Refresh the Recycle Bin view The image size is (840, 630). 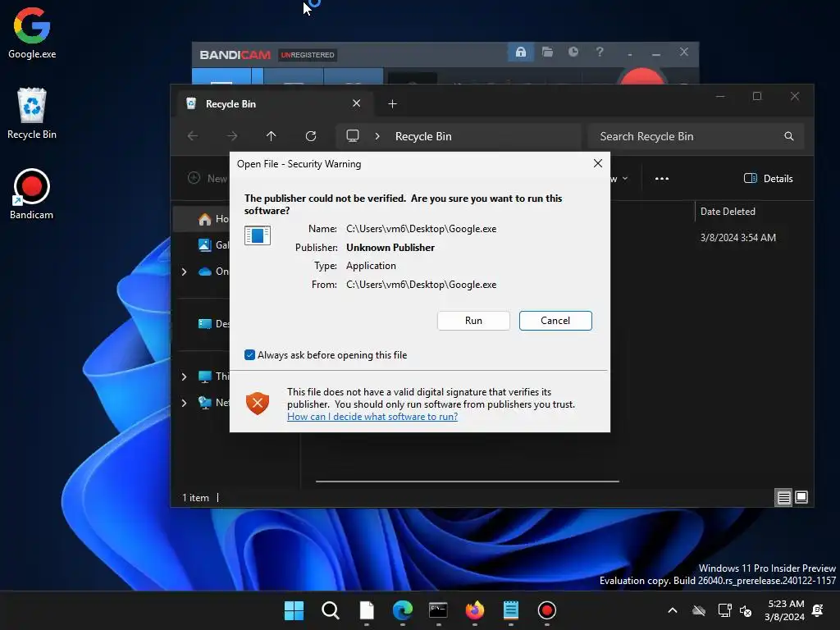point(311,136)
